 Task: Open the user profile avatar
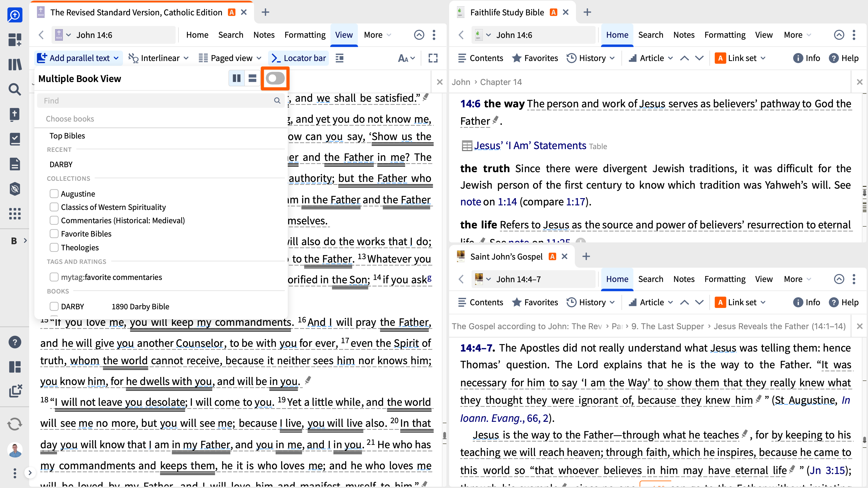click(x=14, y=450)
